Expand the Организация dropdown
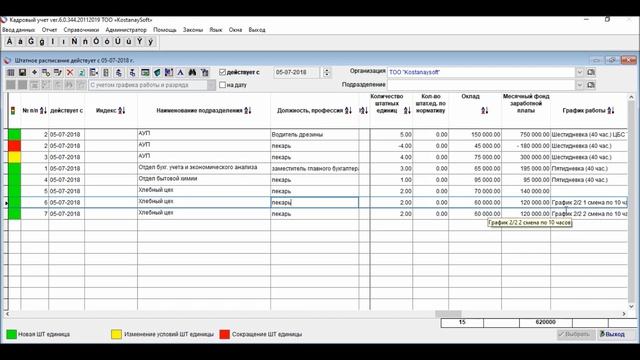 pyautogui.click(x=580, y=72)
